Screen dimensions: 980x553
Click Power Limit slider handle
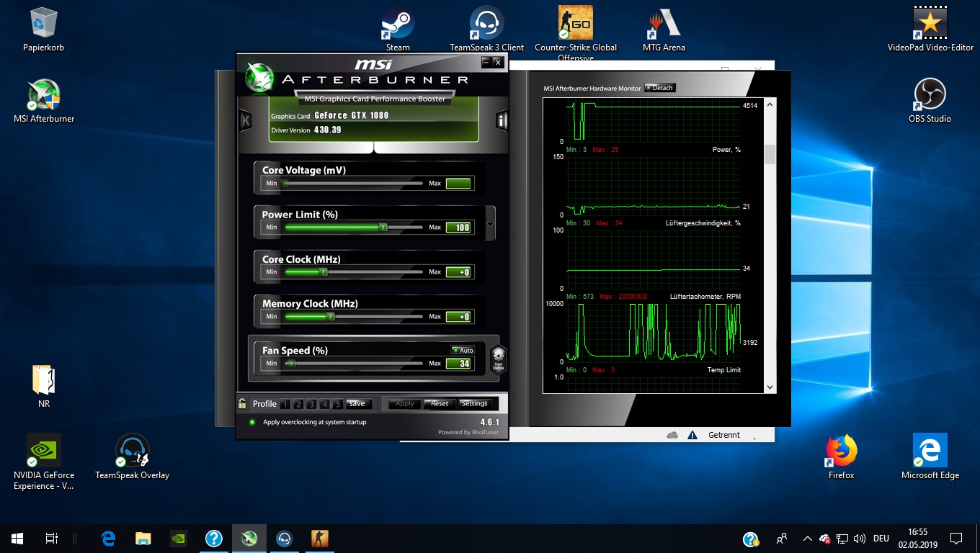tap(383, 228)
